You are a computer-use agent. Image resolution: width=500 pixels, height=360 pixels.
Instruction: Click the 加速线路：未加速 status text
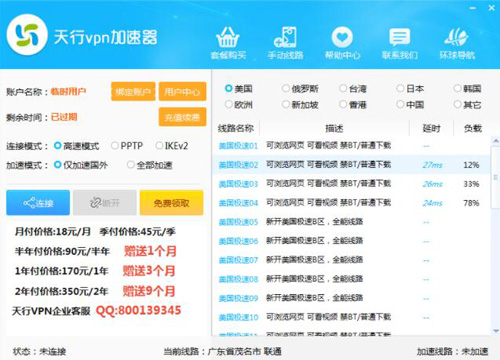point(452,351)
